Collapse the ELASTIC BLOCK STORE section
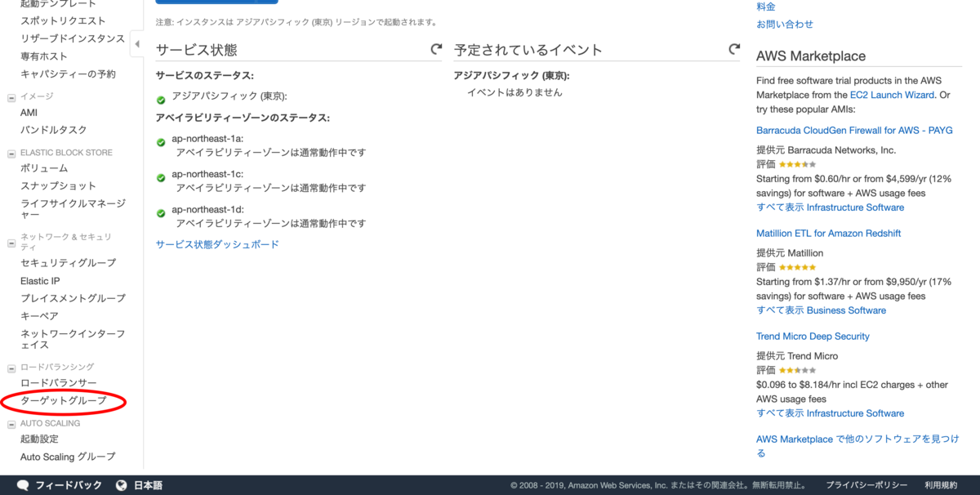The height and width of the screenshot is (495, 980). [11, 154]
